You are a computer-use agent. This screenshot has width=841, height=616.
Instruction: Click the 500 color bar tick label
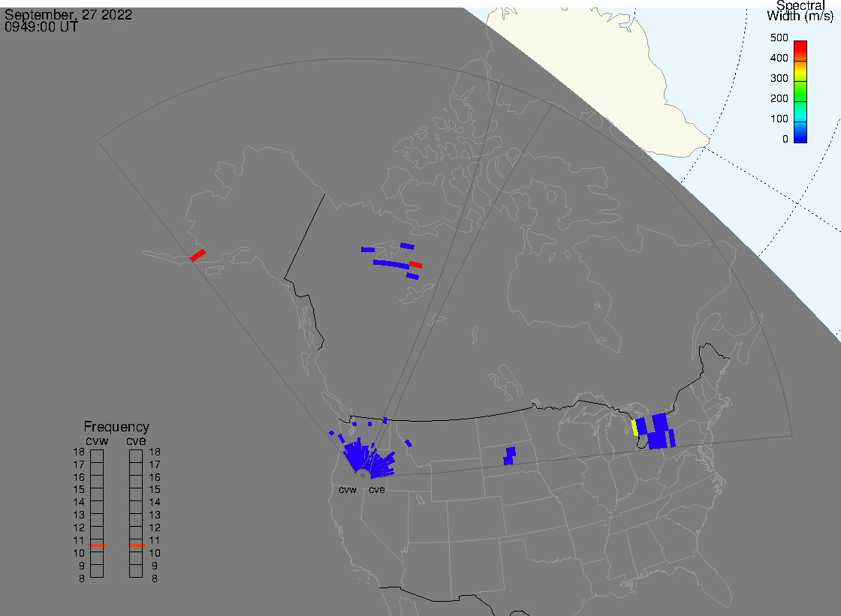point(779,38)
